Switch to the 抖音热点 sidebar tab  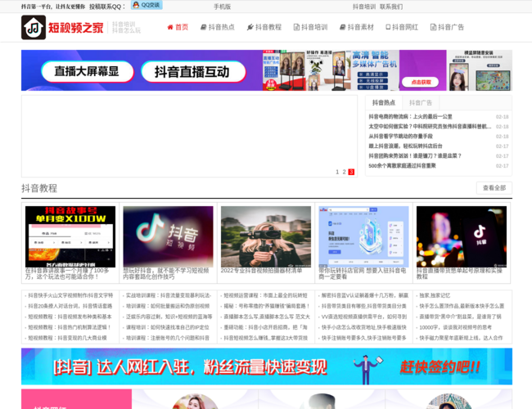point(384,103)
